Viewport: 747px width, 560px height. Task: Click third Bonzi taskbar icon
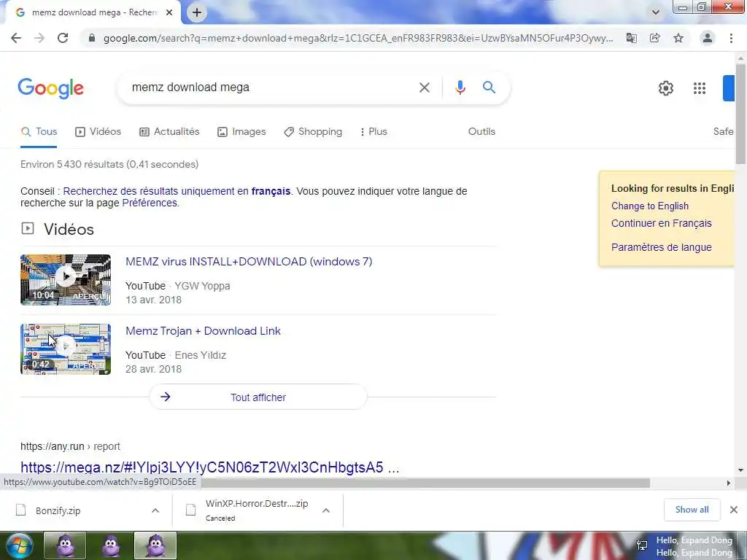pos(155,545)
